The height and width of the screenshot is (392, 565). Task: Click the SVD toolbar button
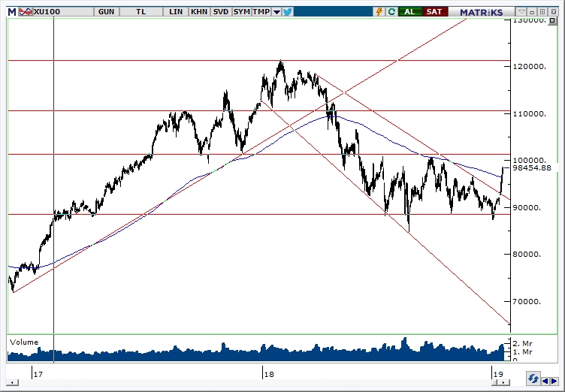(221, 12)
